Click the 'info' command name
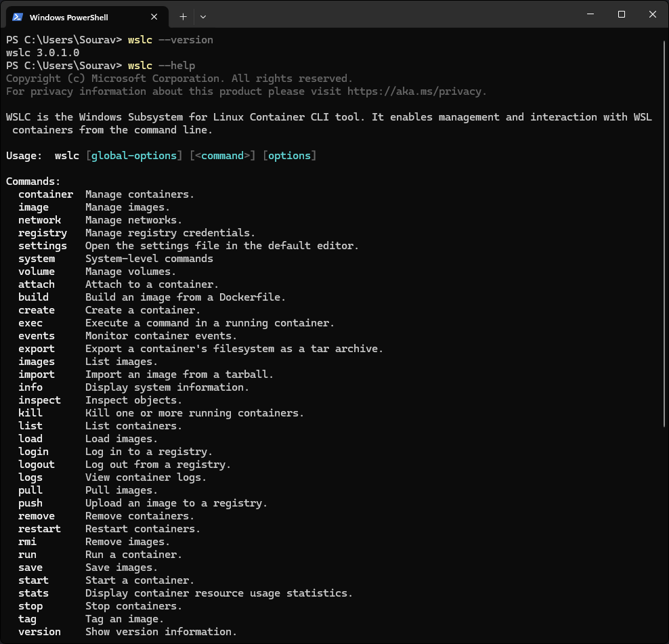This screenshot has height=644, width=669. tap(30, 387)
